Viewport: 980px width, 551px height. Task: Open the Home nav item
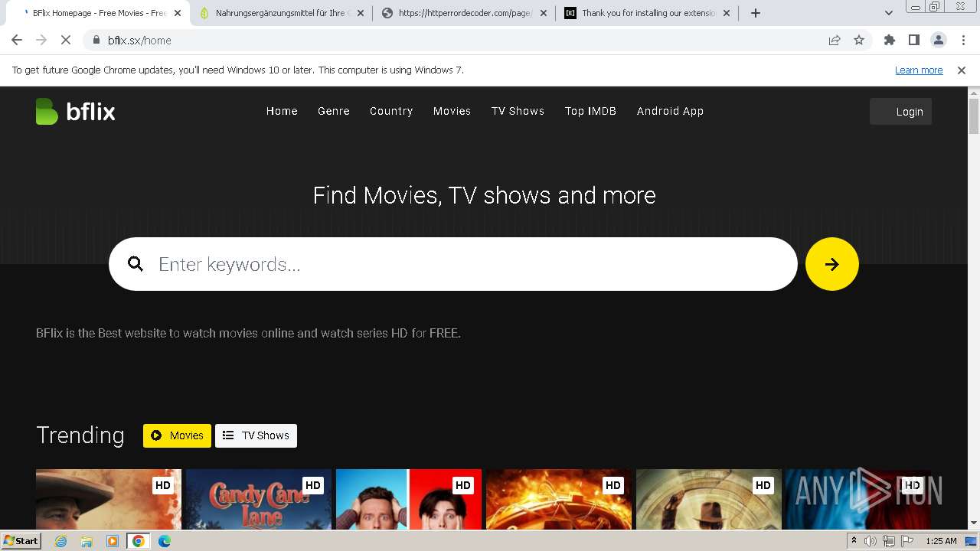click(x=282, y=111)
